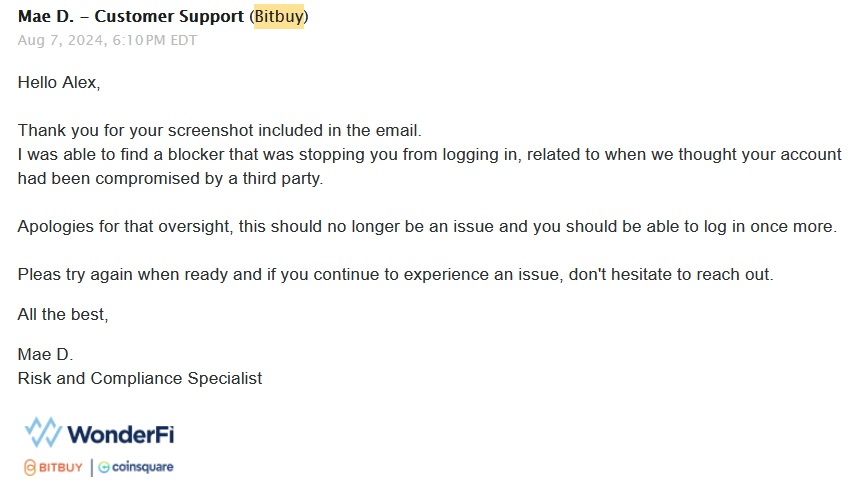Click the coinsquare wordmark in signature
This screenshot has width=851, height=488.
(x=143, y=467)
